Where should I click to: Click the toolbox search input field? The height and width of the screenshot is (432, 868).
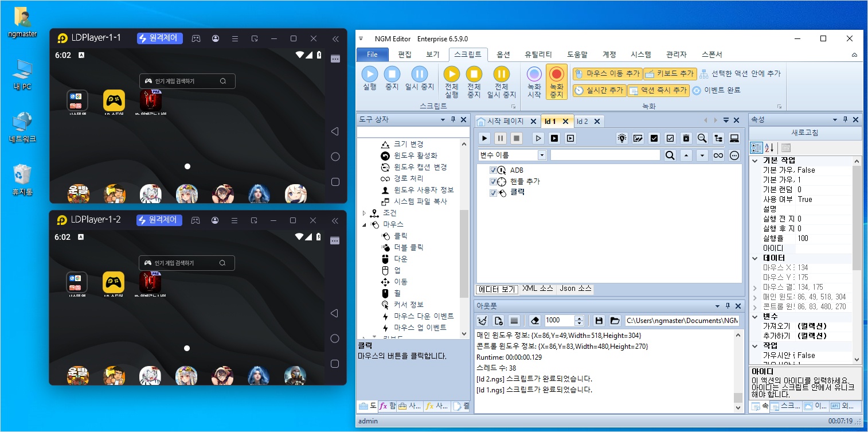click(x=412, y=133)
